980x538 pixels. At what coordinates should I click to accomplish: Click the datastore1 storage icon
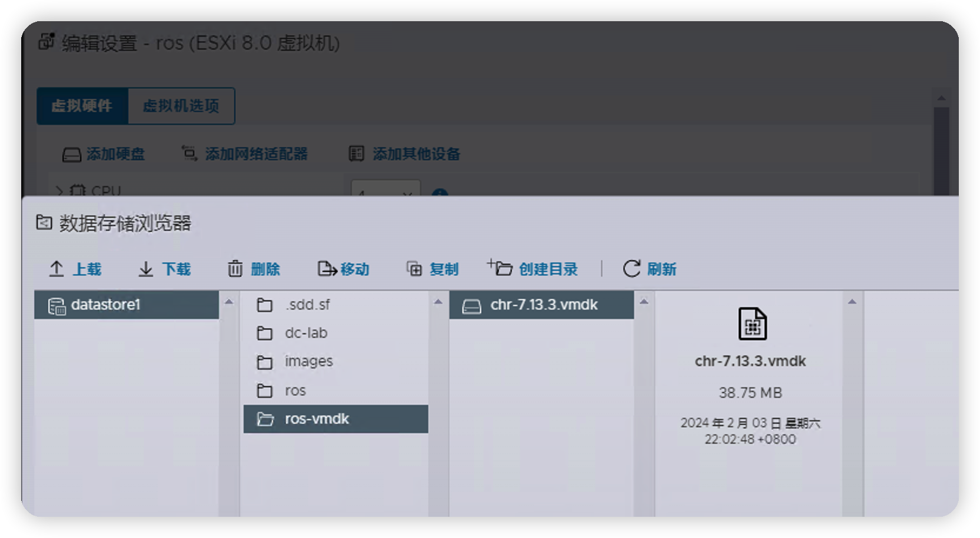(56, 305)
